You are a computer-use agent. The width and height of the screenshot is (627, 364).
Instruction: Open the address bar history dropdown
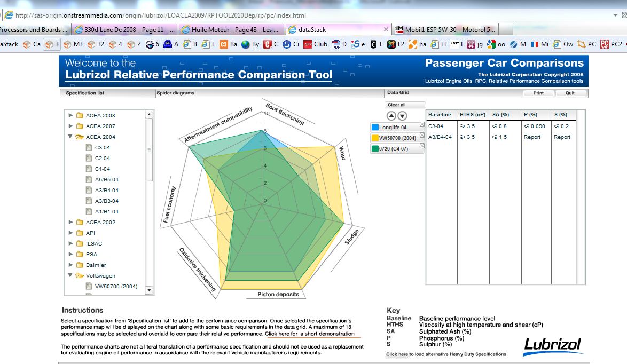615,15
